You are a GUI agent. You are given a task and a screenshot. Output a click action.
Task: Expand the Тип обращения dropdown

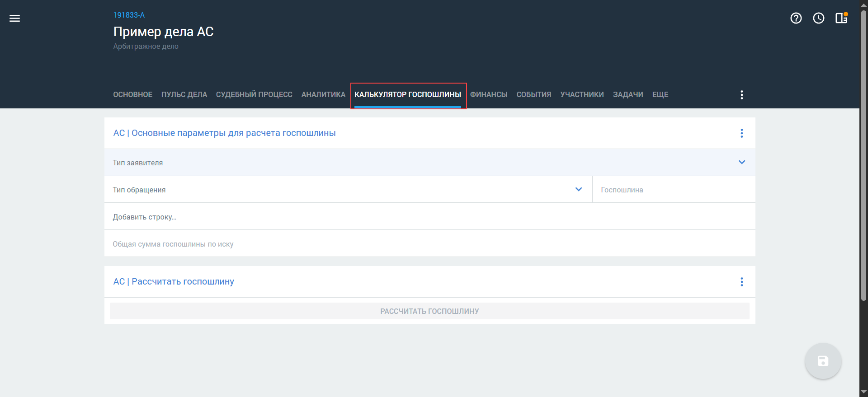pyautogui.click(x=578, y=189)
